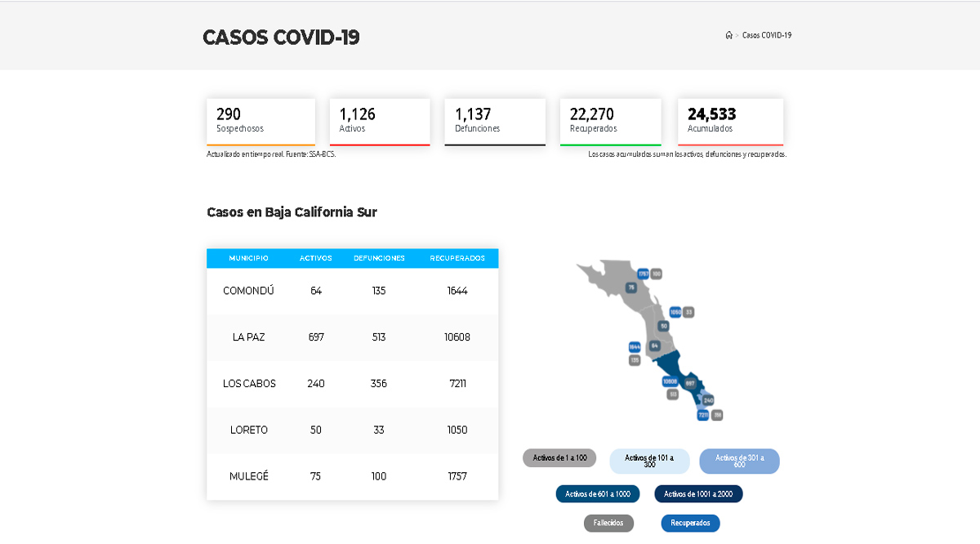The image size is (980, 544).
Task: Select the La Paz recovered marker showing 10608
Action: pos(670,380)
